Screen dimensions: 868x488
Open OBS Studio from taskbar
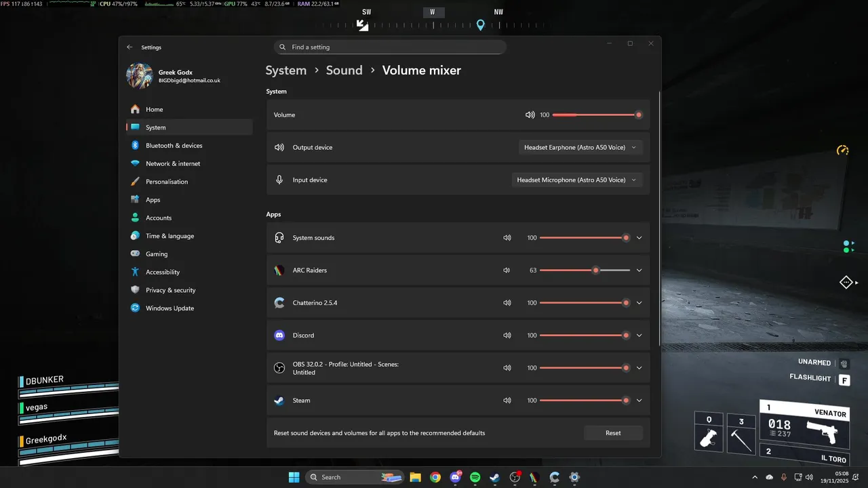pos(515,477)
